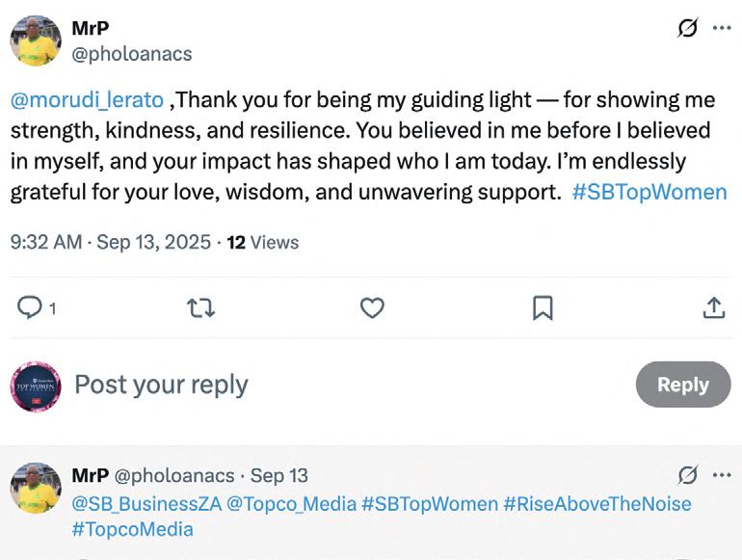This screenshot has height=560, width=742.
Task: Share the post via upload icon
Action: point(713,307)
